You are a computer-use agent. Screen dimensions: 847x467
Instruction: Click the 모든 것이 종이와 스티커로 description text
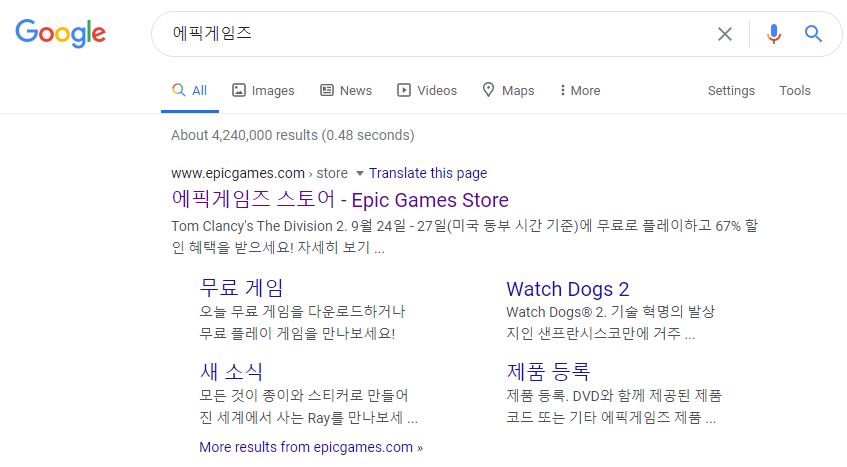click(x=308, y=407)
